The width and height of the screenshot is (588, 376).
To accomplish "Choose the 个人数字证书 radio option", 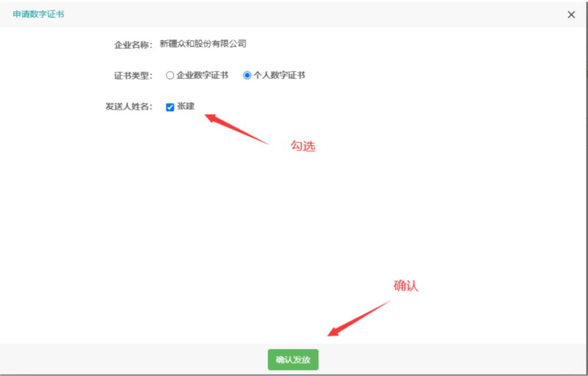I will coord(247,76).
